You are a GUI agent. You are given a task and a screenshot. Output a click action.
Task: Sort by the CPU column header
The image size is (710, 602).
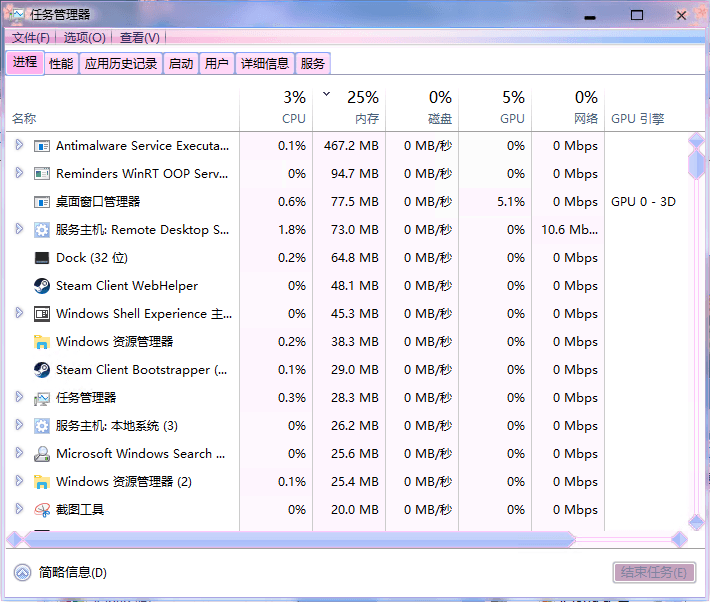coord(276,108)
